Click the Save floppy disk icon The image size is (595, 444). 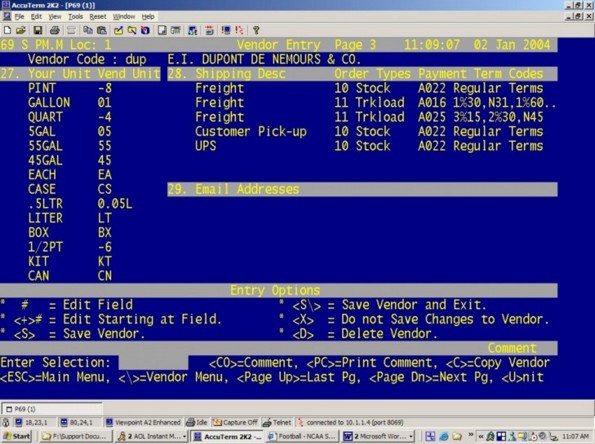tap(38, 30)
